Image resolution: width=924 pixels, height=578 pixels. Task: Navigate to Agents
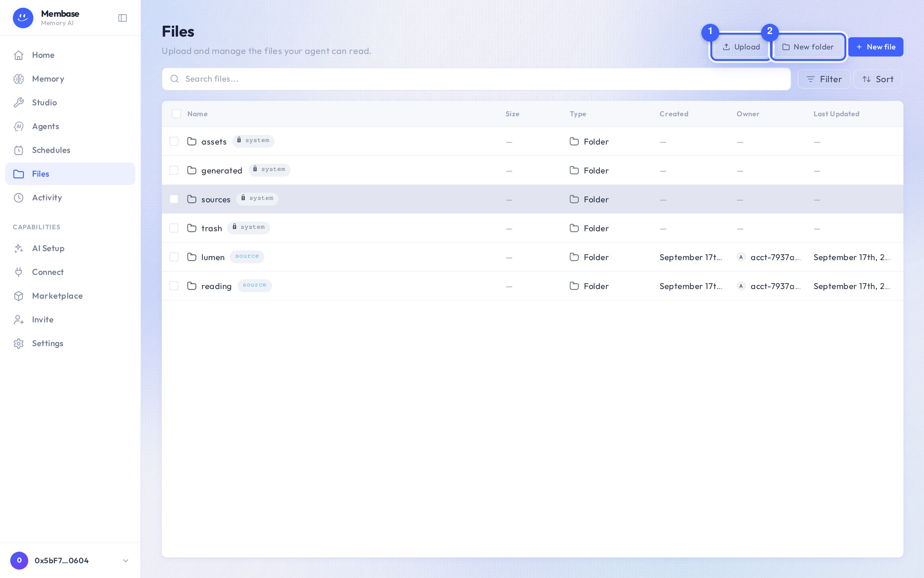70,126
